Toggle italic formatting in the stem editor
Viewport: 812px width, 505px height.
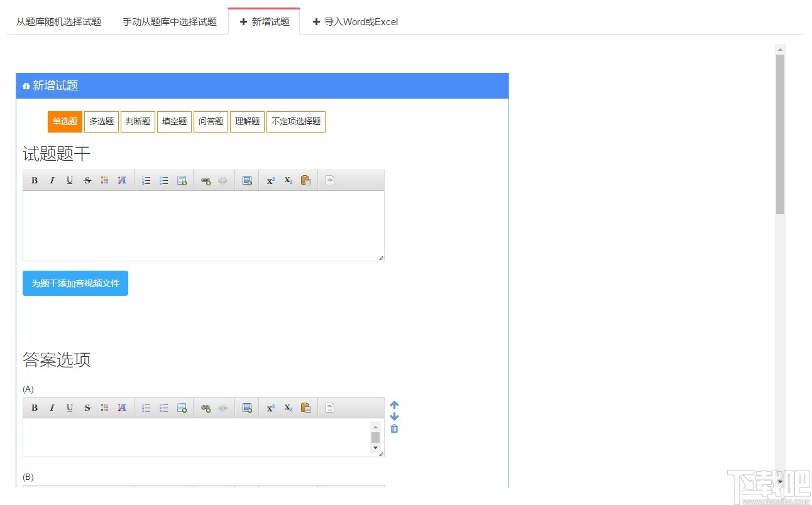52,180
